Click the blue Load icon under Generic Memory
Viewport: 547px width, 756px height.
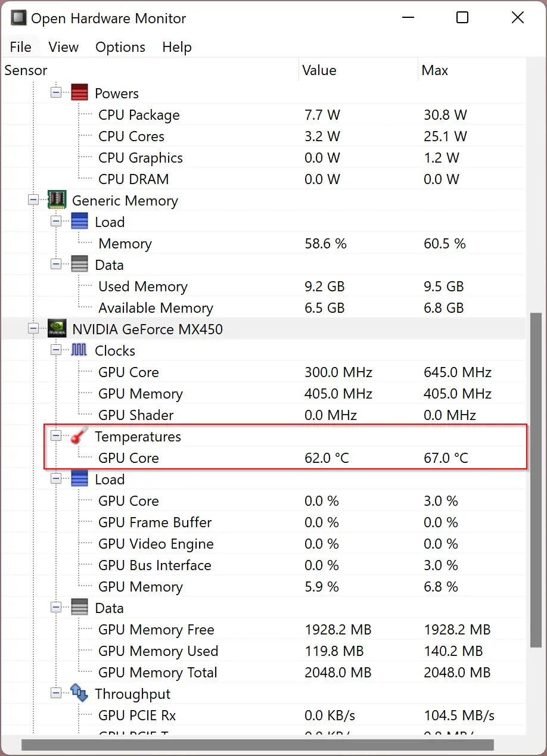(x=79, y=222)
